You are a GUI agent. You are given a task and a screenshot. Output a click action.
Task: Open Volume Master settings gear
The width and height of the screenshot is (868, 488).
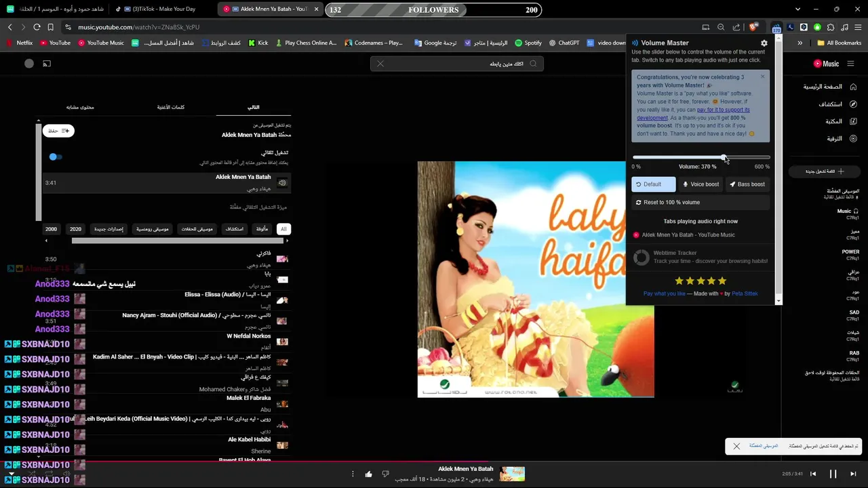coord(764,43)
